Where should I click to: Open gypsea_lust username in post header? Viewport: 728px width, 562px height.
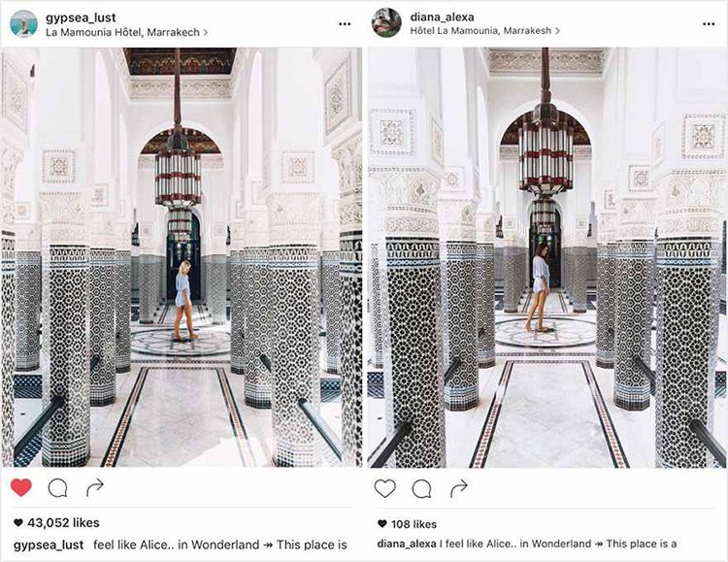[x=81, y=17]
